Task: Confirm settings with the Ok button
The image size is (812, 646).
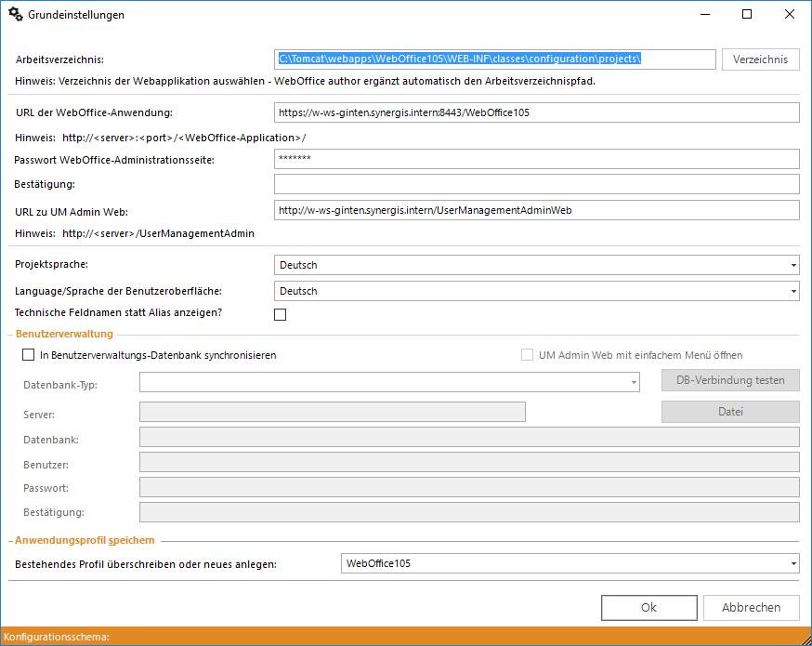Action: 648,607
